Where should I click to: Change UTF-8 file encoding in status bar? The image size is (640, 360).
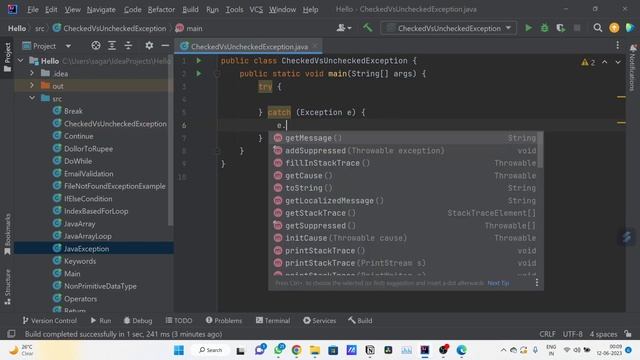click(x=573, y=334)
